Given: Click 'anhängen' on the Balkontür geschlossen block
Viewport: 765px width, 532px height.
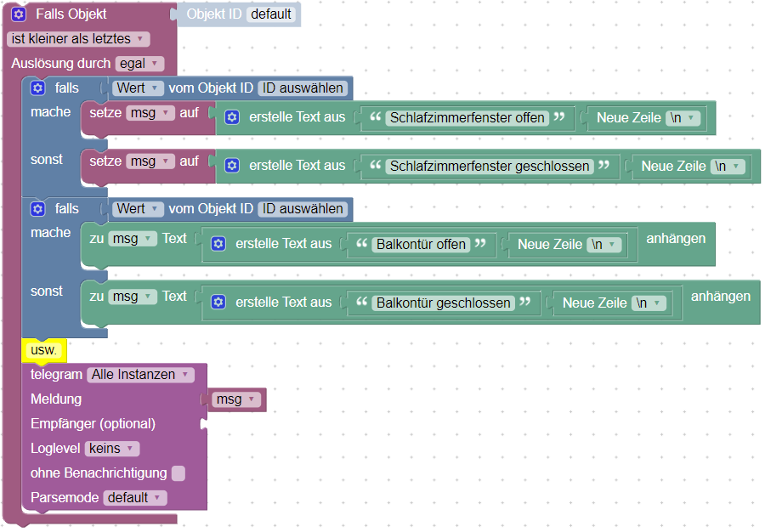Looking at the screenshot, I should pyautogui.click(x=721, y=297).
